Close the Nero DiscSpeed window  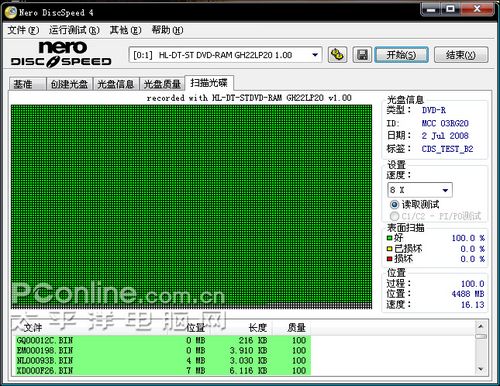point(477,9)
